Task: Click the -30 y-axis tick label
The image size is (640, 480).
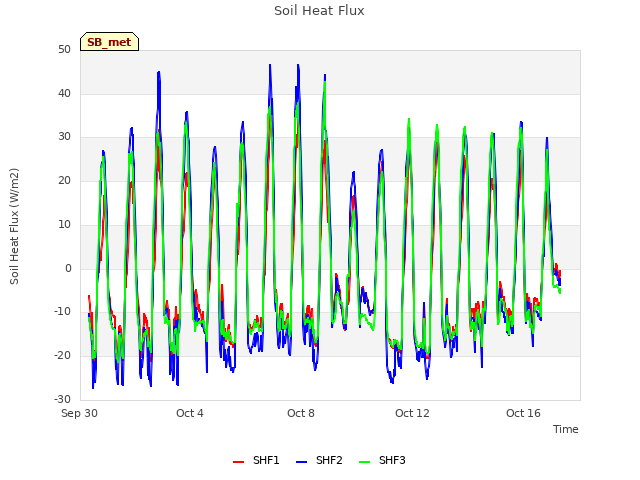Action: click(x=62, y=399)
